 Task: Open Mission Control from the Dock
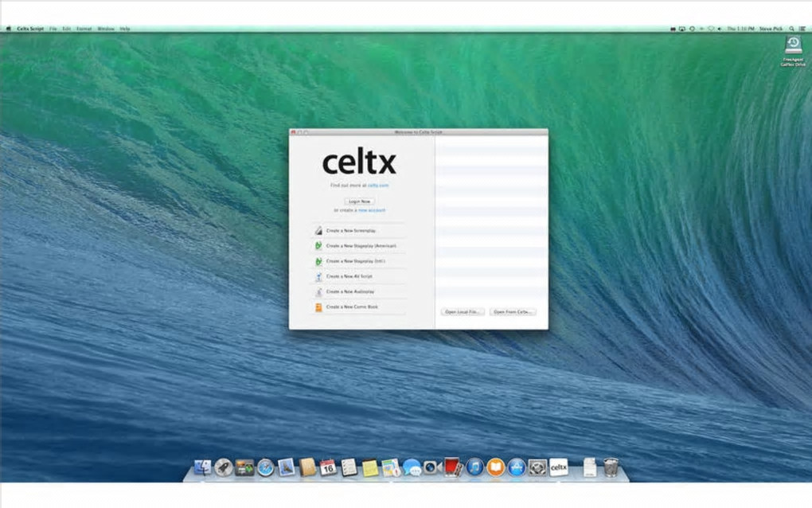244,467
